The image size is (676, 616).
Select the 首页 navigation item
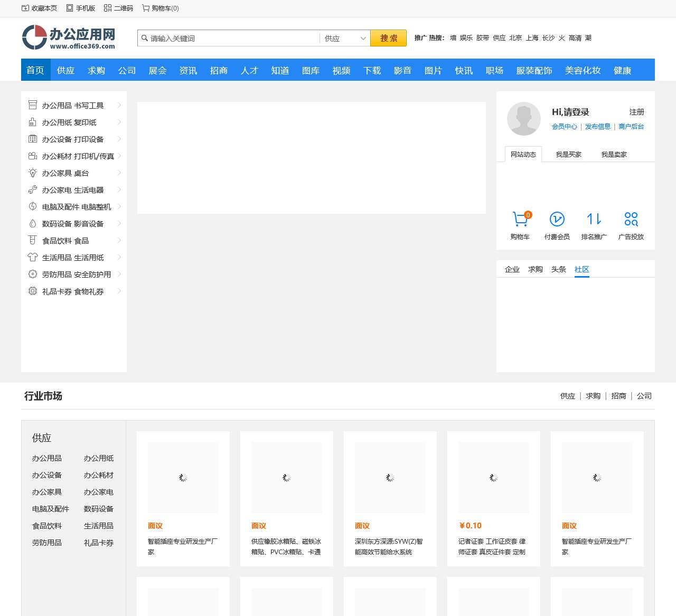click(x=35, y=70)
